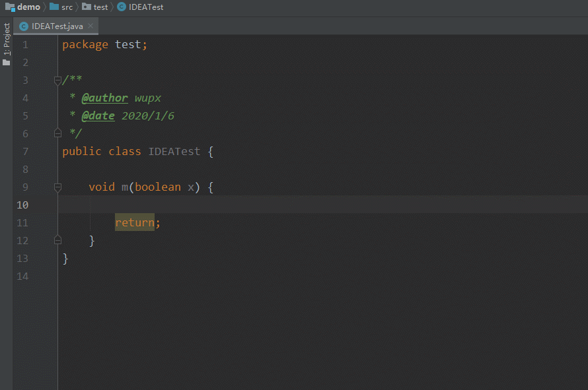Click the @date Javadoc tag
The width and height of the screenshot is (588, 390).
pos(98,115)
